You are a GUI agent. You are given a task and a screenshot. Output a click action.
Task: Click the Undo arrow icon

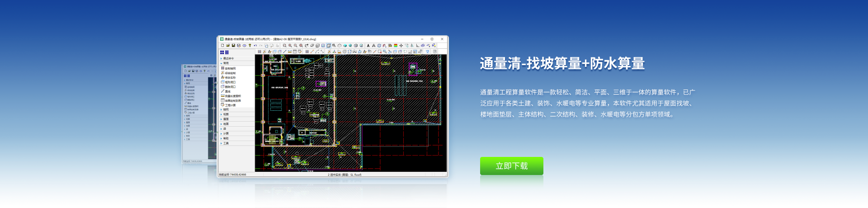(255, 46)
